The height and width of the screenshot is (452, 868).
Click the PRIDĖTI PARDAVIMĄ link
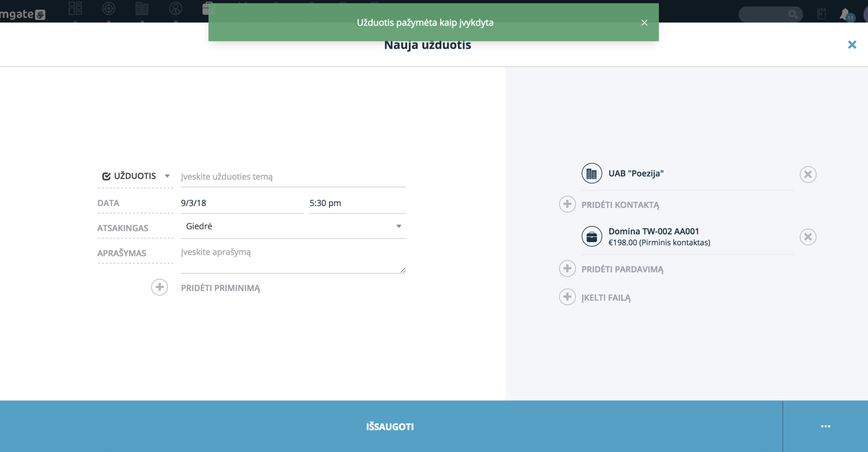pyautogui.click(x=623, y=269)
